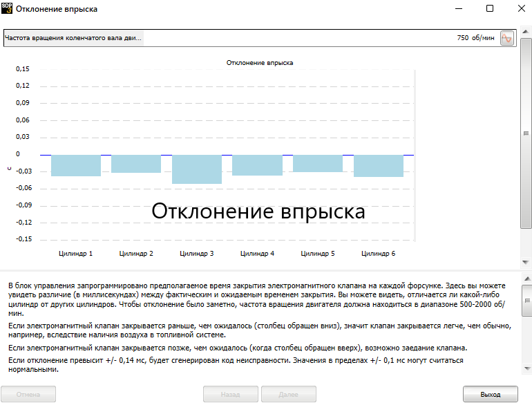Click the small chart title 'Отклонение впрыска'
This screenshot has width=532, height=403.
tap(260, 63)
